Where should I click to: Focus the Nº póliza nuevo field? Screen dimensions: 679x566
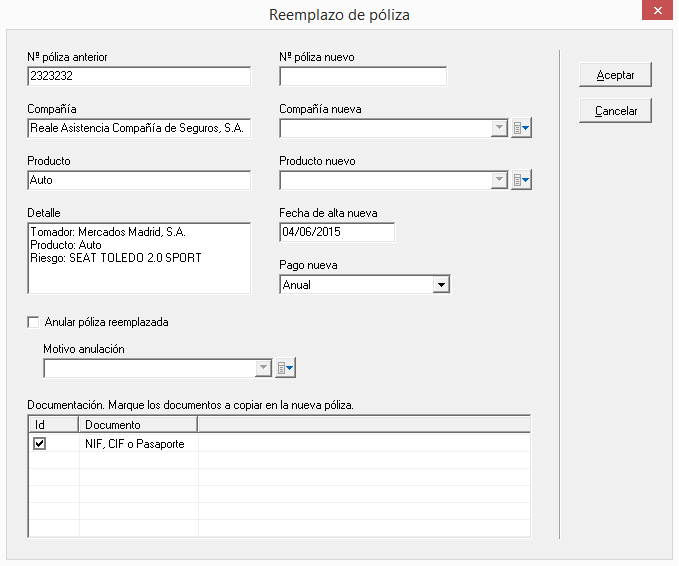click(x=363, y=76)
